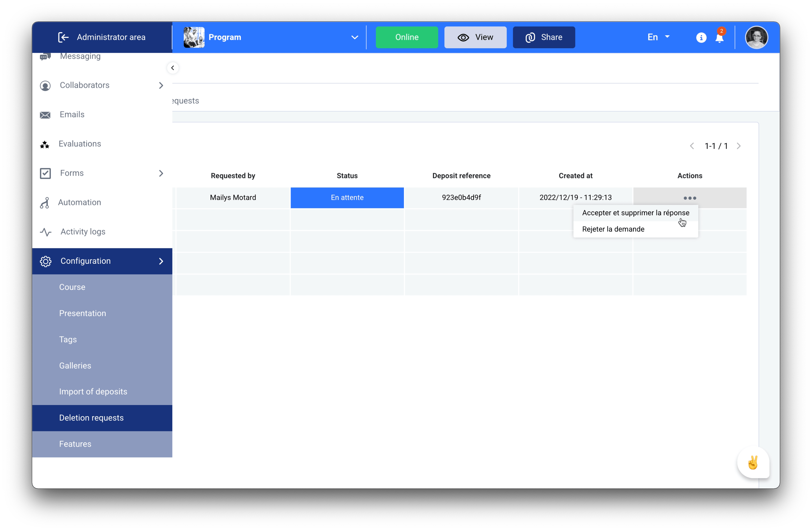Image resolution: width=812 pixels, height=531 pixels.
Task: Click the share swirl icon
Action: coord(530,38)
